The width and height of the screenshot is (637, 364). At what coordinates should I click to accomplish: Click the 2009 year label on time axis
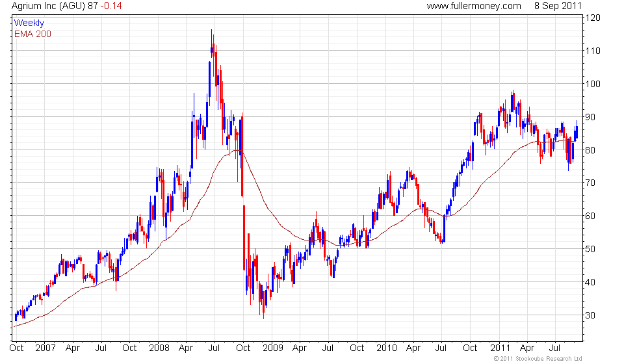(x=272, y=348)
